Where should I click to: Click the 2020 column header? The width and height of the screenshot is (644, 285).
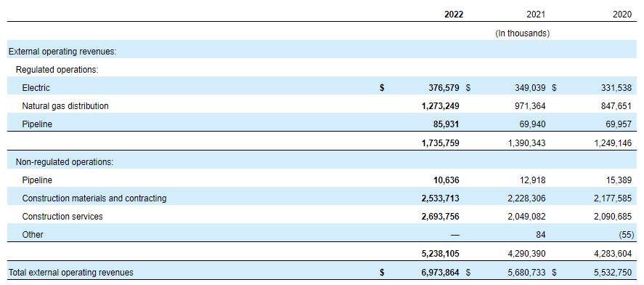click(x=622, y=15)
